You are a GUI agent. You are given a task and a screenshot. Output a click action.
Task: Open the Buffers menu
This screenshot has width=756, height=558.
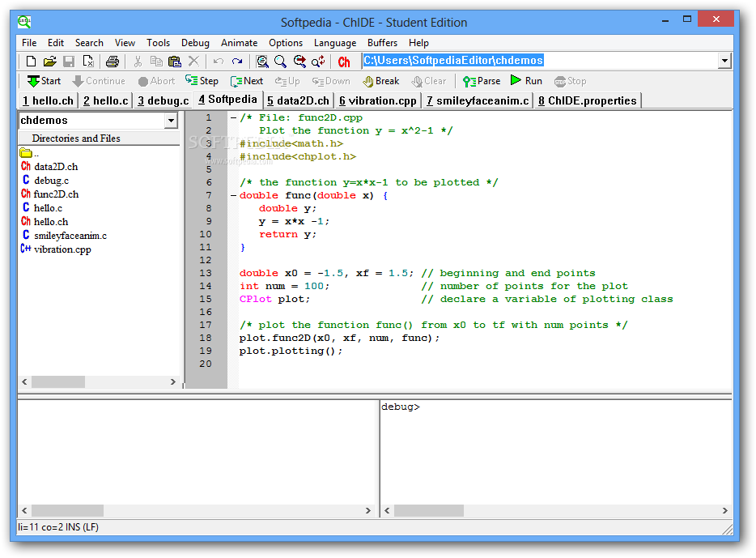tap(382, 43)
